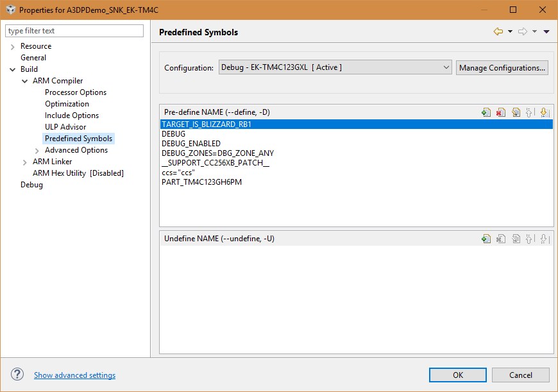Screen dimensions: 558x392
Task: Click the Help question mark icon
Action: click(x=17, y=375)
